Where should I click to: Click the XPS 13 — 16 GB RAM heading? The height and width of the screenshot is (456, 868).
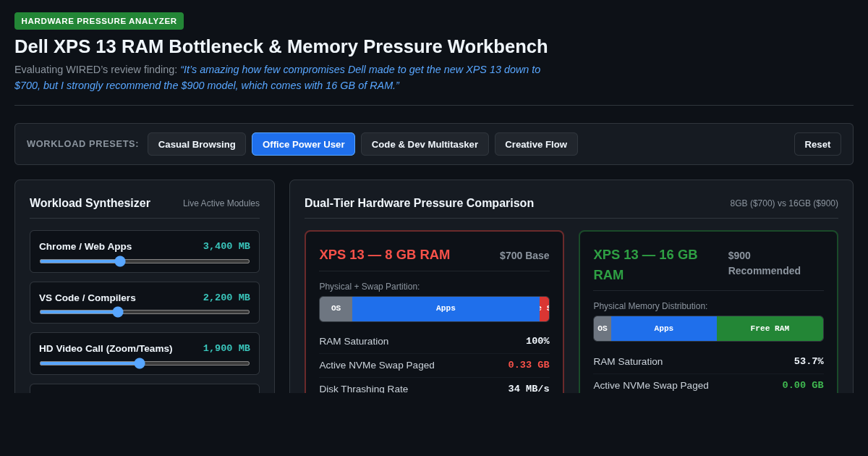coord(645,265)
